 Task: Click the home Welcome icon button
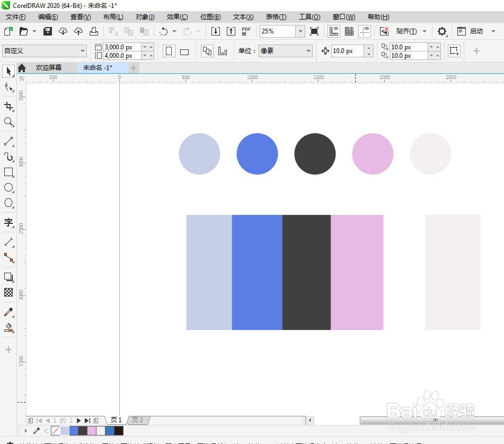click(22, 67)
